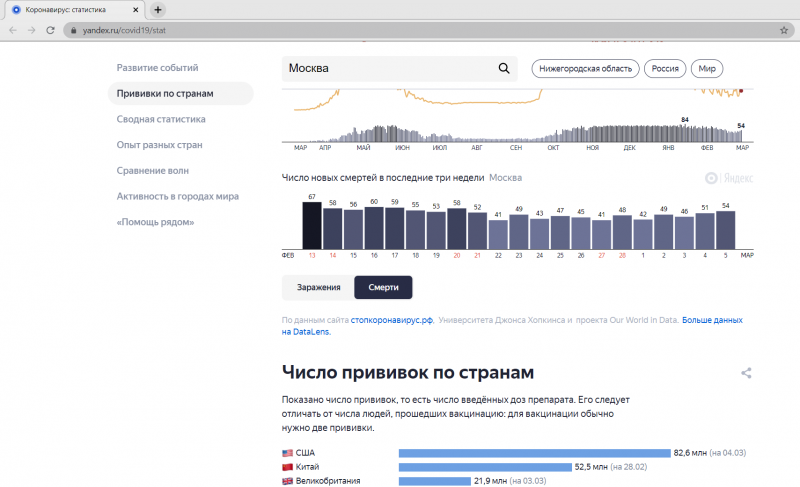Select the Коронавирус: статистика browser tab
Viewport: 800px width, 487px height.
(74, 10)
